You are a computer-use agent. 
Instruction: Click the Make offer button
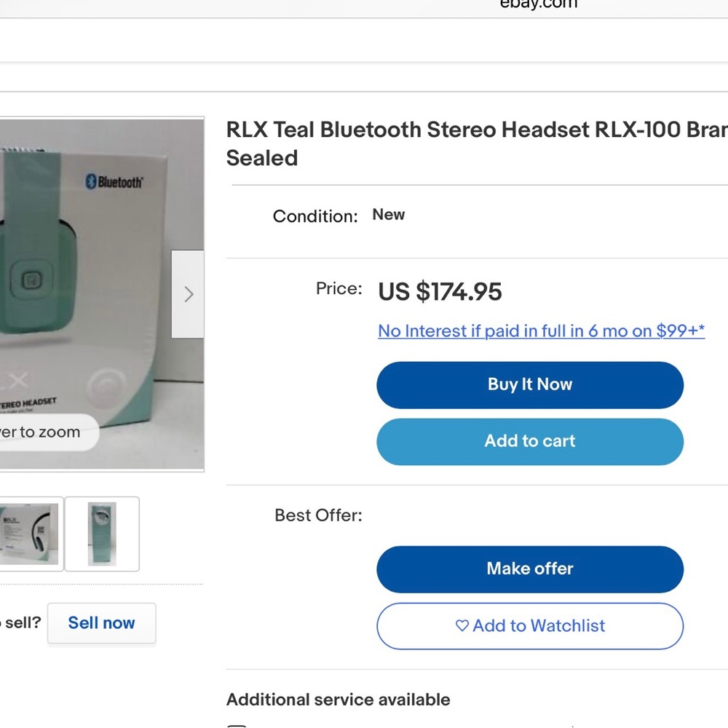tap(530, 569)
